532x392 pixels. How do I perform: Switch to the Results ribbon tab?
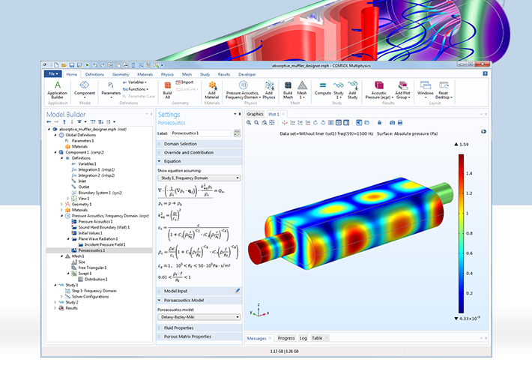pyautogui.click(x=224, y=74)
